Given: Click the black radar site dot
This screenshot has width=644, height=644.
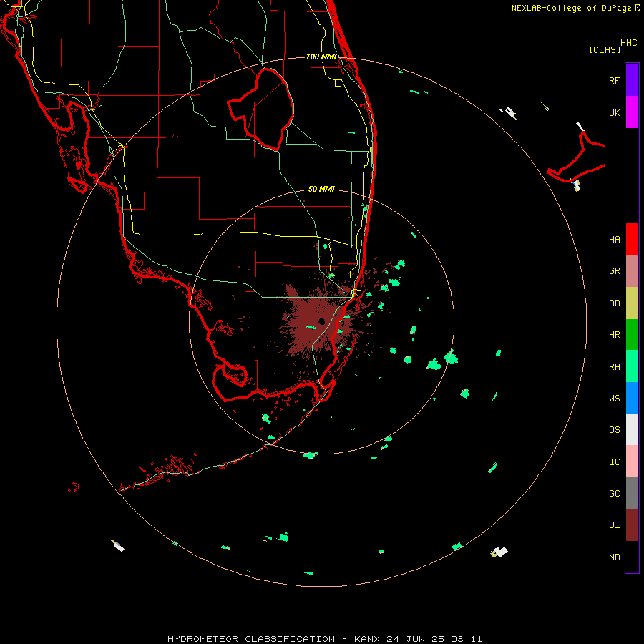Looking at the screenshot, I should coord(321,321).
